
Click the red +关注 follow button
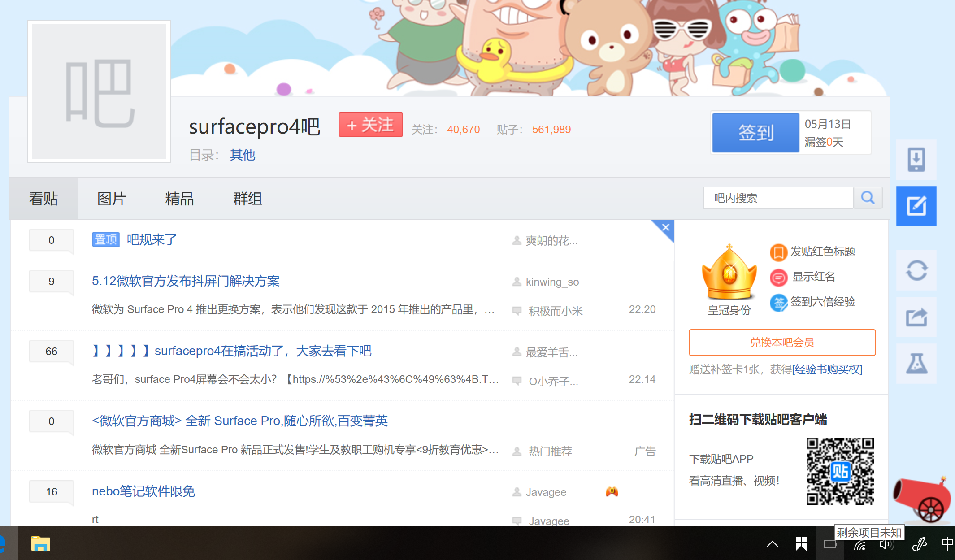(370, 125)
